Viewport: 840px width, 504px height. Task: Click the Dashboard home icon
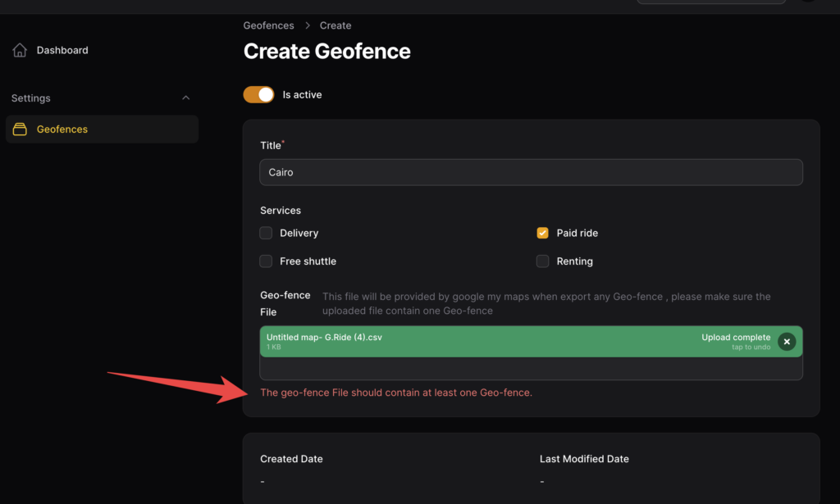point(20,51)
